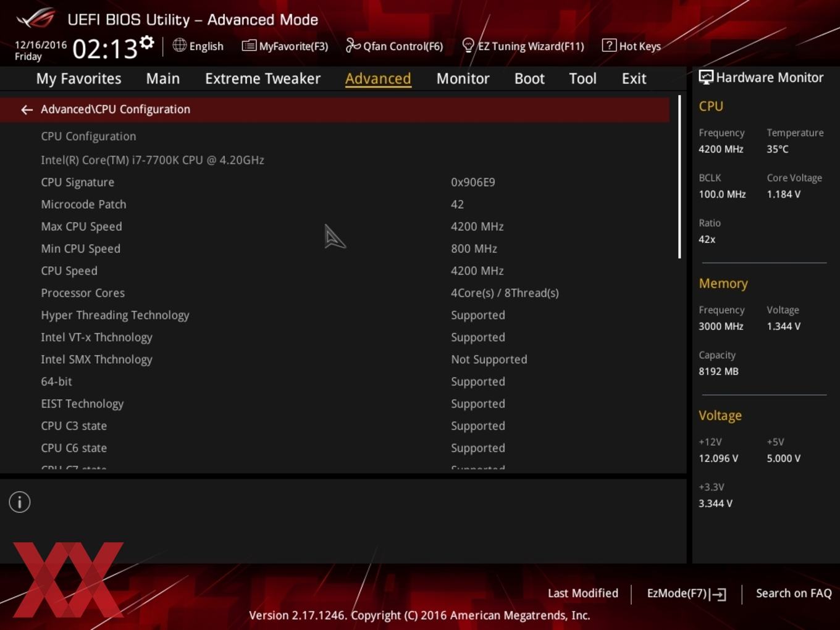Open the Exit tab
Screen dimensions: 840x630
(x=634, y=79)
